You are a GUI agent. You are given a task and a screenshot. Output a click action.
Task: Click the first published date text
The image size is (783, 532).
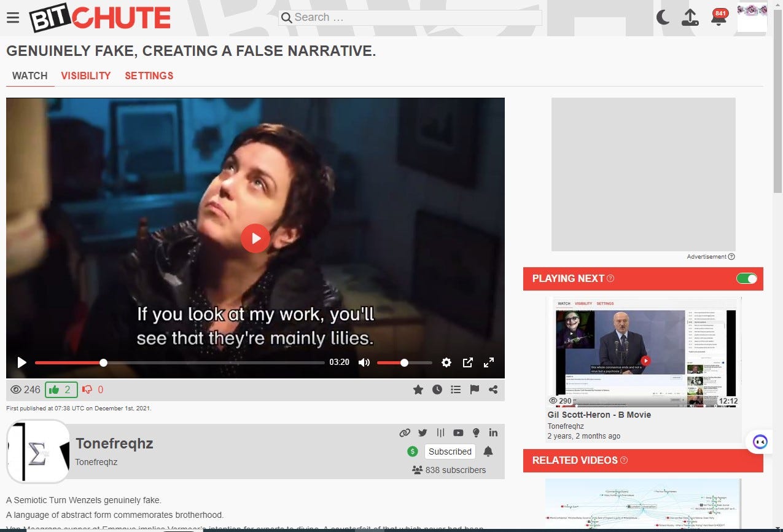pos(79,408)
